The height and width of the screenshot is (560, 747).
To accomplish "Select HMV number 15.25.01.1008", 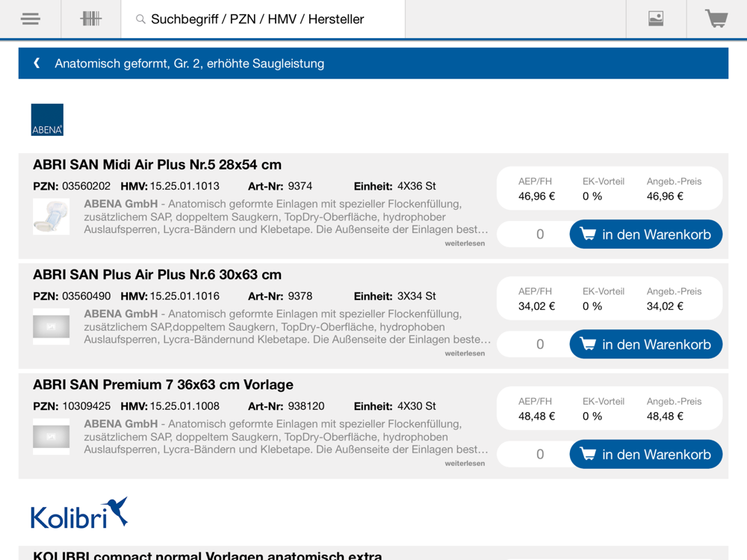I will pyautogui.click(x=185, y=406).
